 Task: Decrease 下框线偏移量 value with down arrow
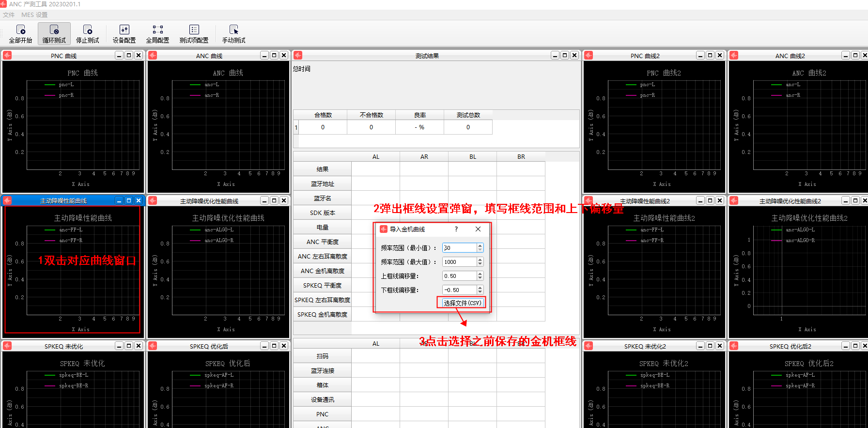480,292
